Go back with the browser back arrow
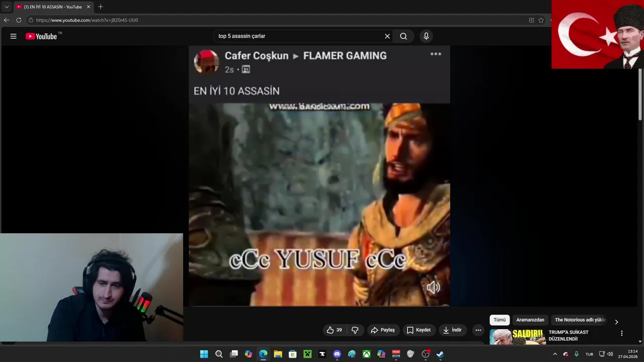Image resolution: width=644 pixels, height=362 pixels. point(7,20)
